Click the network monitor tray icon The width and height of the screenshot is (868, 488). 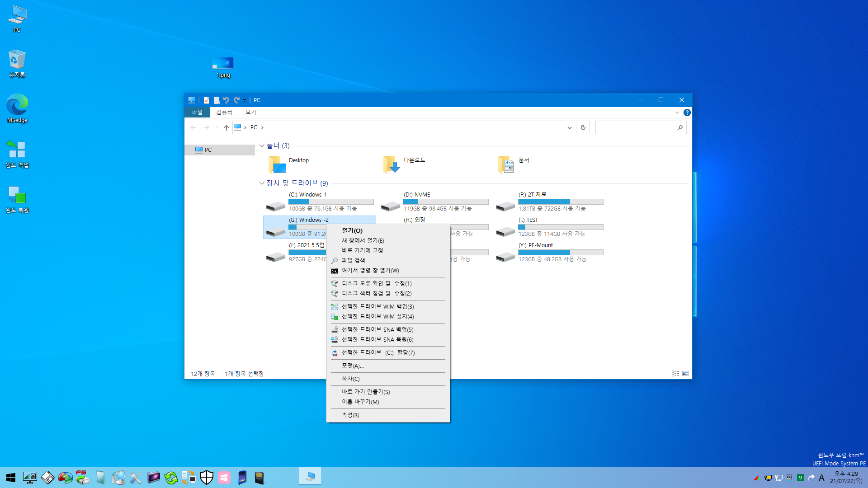pyautogui.click(x=779, y=478)
